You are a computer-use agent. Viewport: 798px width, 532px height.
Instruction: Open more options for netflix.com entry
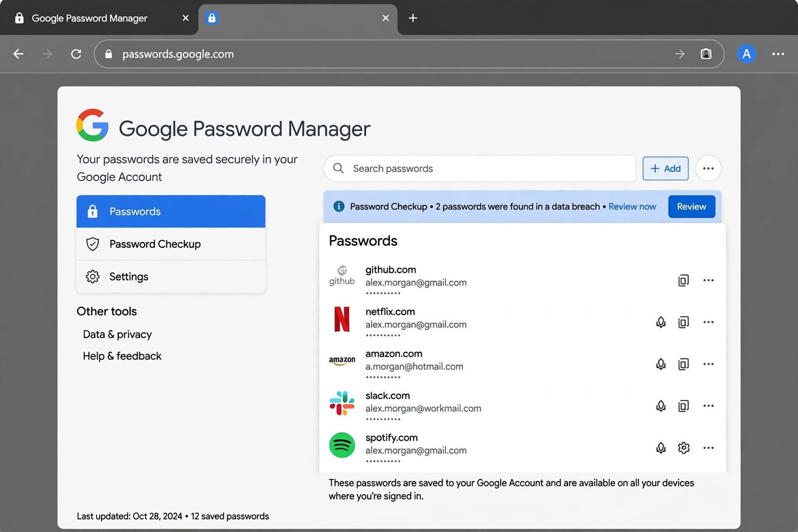pyautogui.click(x=708, y=322)
